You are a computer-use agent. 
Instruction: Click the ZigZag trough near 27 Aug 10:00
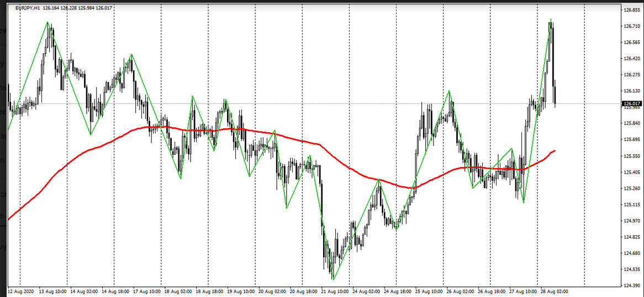click(x=523, y=202)
